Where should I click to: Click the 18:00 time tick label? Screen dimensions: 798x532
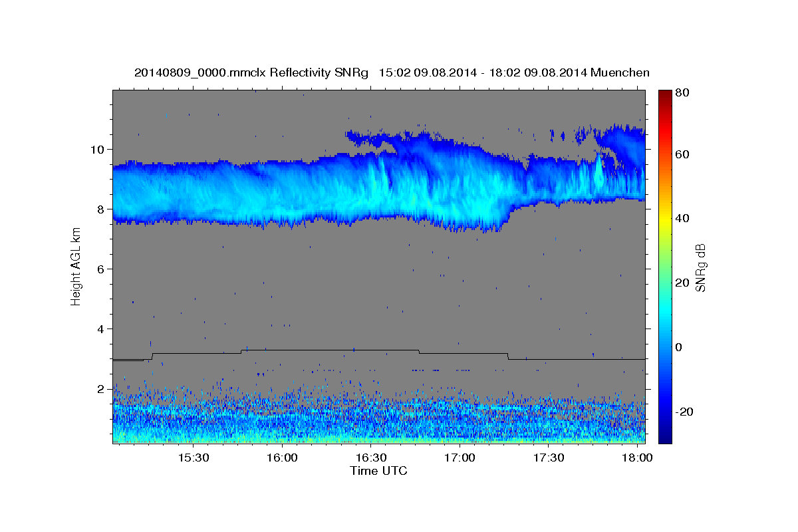pyautogui.click(x=638, y=458)
